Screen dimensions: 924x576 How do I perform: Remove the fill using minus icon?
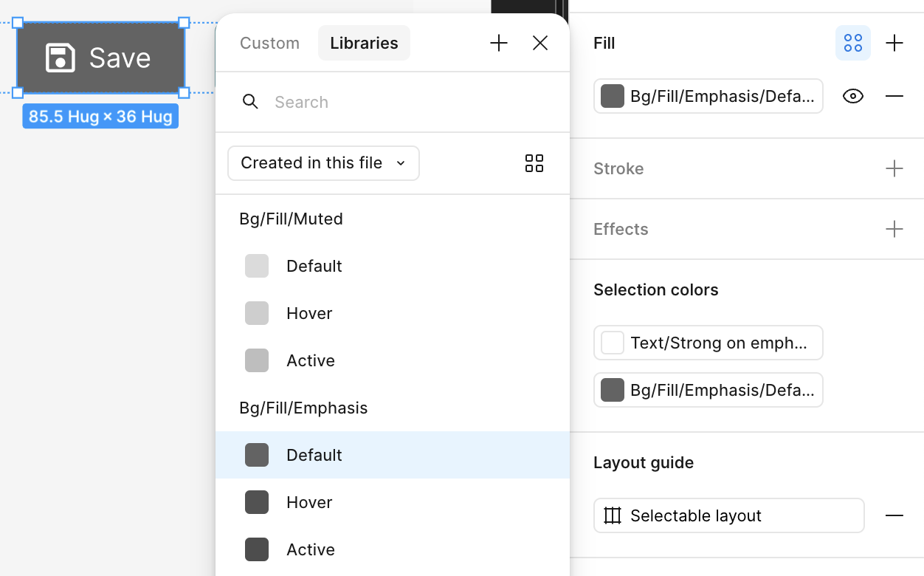click(894, 97)
